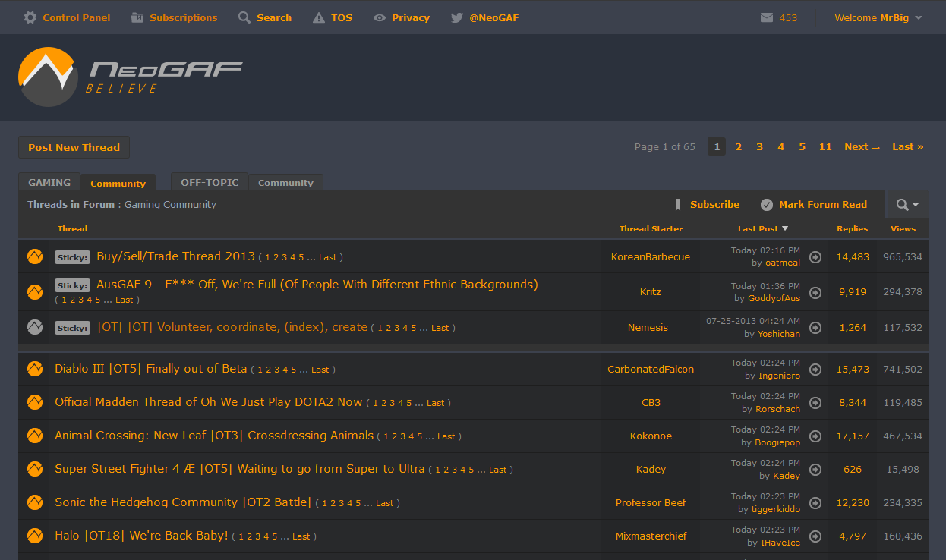This screenshot has width=946, height=560.
Task: Toggle the Last Post sort order arrow
Action: point(784,228)
